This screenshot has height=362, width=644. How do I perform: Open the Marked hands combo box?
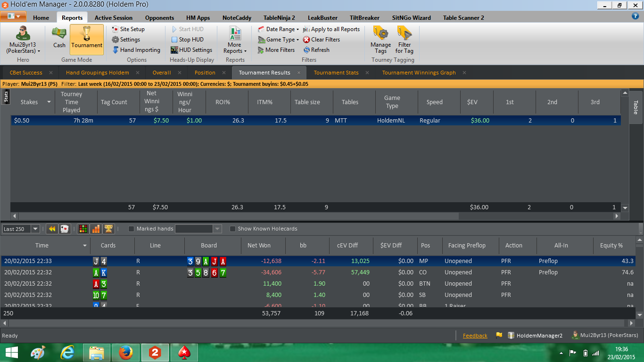tap(198, 229)
